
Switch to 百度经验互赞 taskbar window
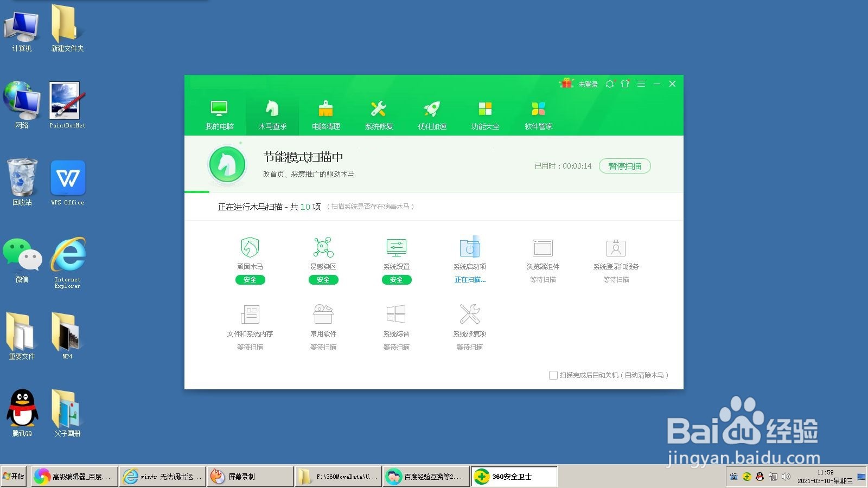coord(426,477)
